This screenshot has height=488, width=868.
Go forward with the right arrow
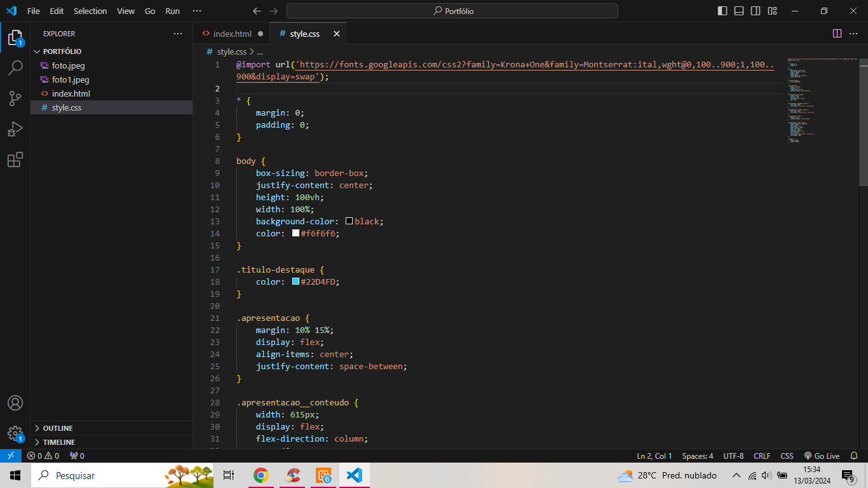273,11
